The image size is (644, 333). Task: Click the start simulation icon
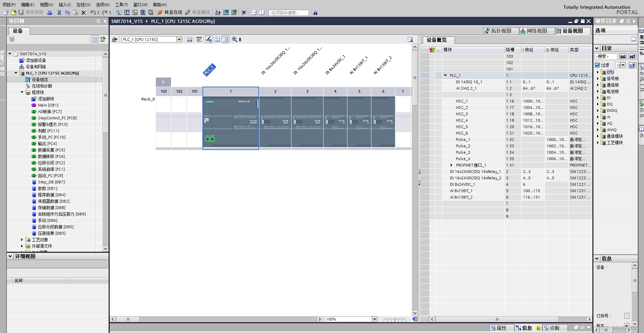click(143, 12)
